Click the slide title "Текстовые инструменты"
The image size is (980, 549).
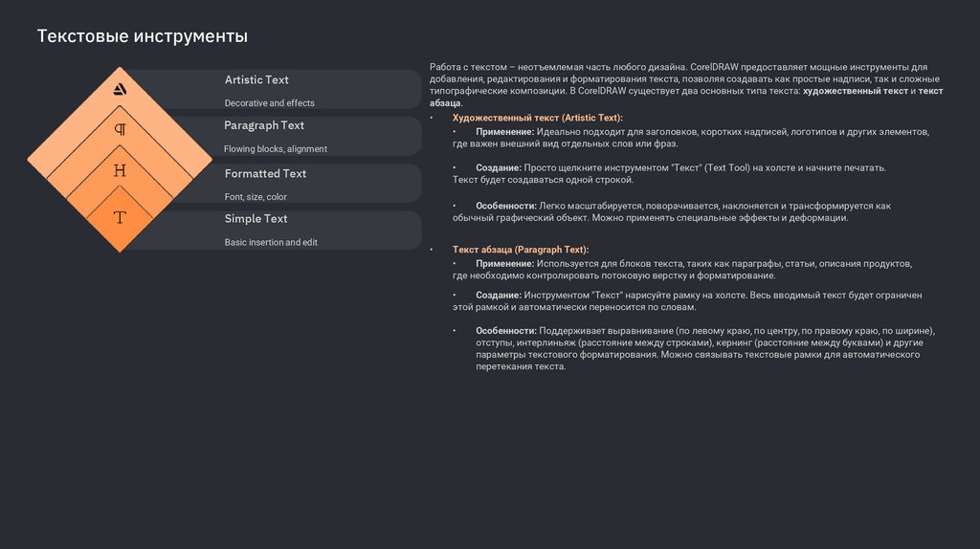[x=143, y=36]
